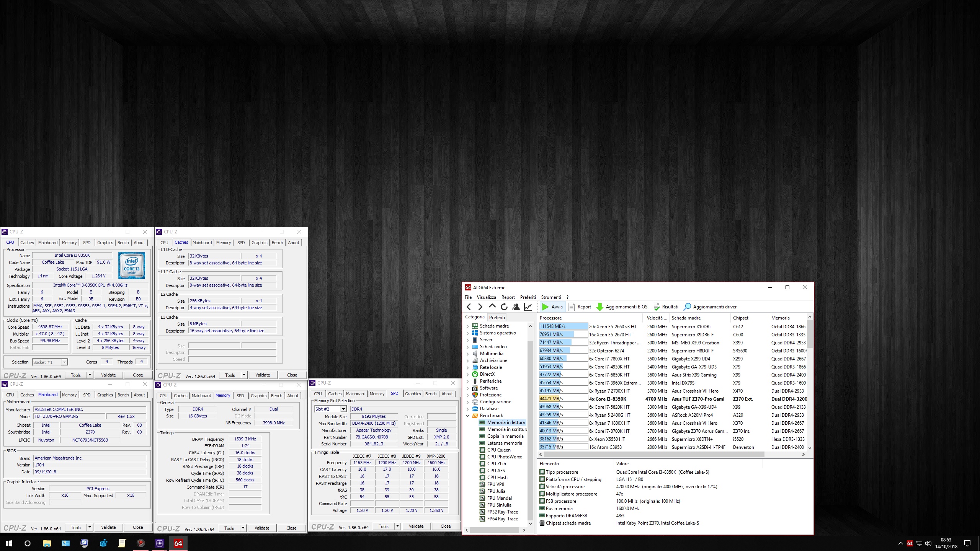Open the graph chart toolbar icon
Image resolution: width=980 pixels, height=551 pixels.
[x=528, y=306]
